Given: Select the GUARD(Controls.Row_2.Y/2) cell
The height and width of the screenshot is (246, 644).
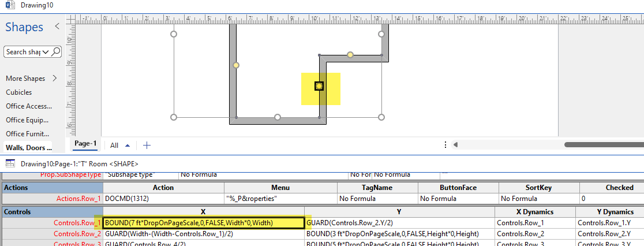Looking at the screenshot, I should pos(400,223).
